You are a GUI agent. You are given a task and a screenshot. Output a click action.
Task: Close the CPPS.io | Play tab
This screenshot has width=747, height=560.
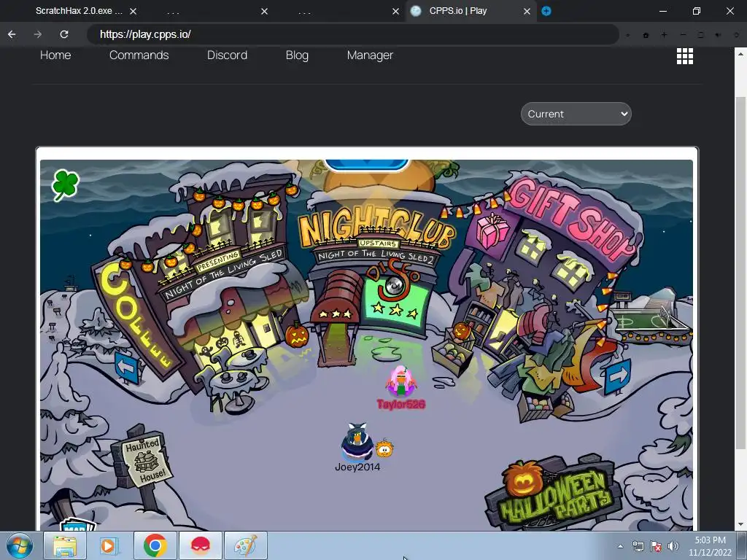coord(527,11)
